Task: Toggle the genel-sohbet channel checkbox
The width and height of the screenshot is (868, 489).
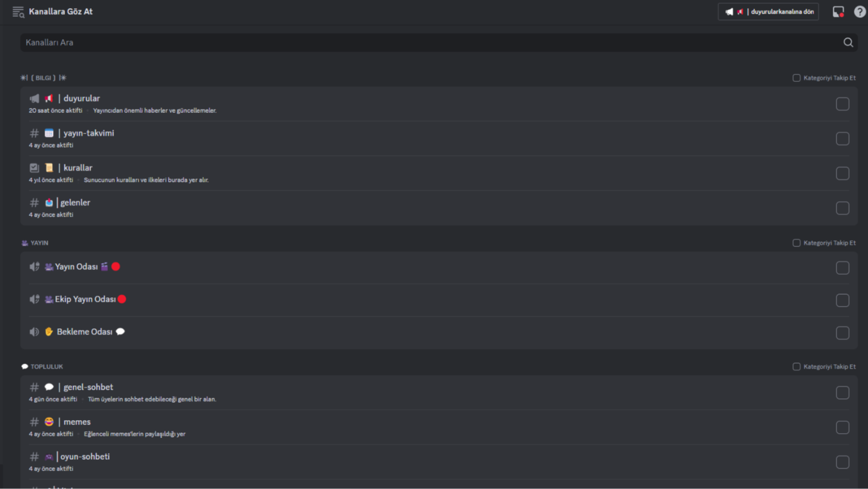Action: click(843, 393)
